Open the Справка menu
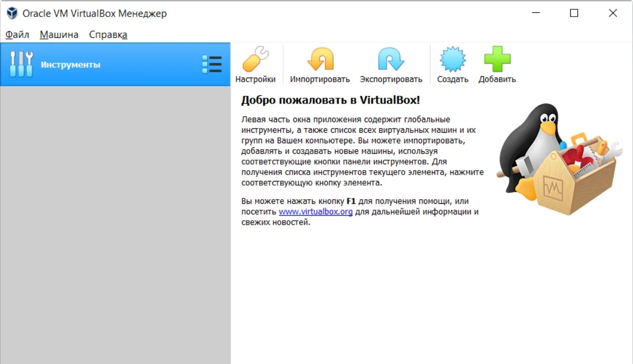Viewport: 633px width, 364px height. (x=108, y=35)
